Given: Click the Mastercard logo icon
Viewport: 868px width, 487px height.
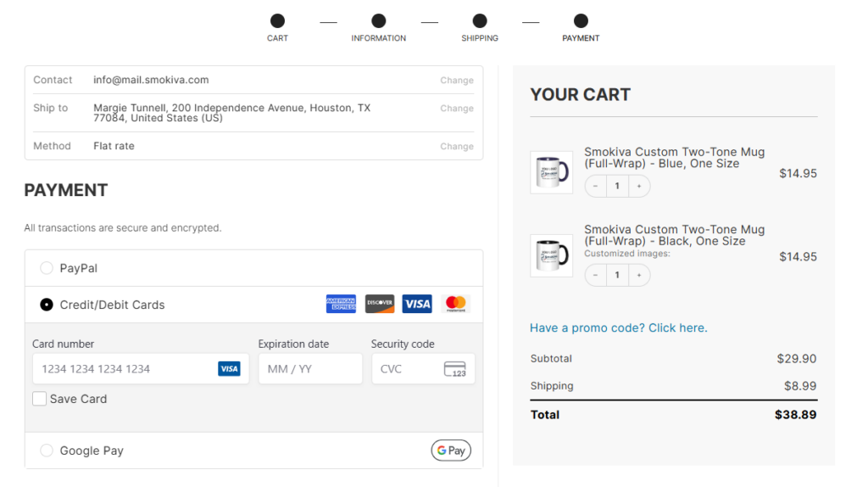Looking at the screenshot, I should click(456, 304).
